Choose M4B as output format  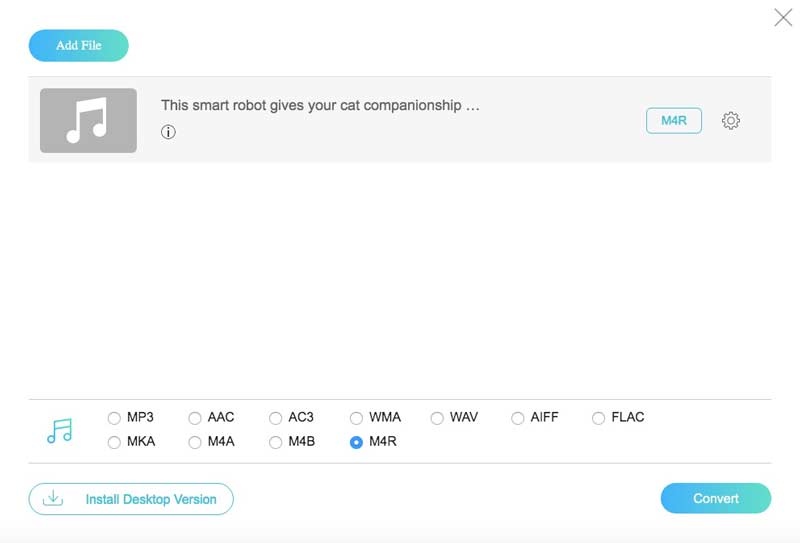pos(275,442)
